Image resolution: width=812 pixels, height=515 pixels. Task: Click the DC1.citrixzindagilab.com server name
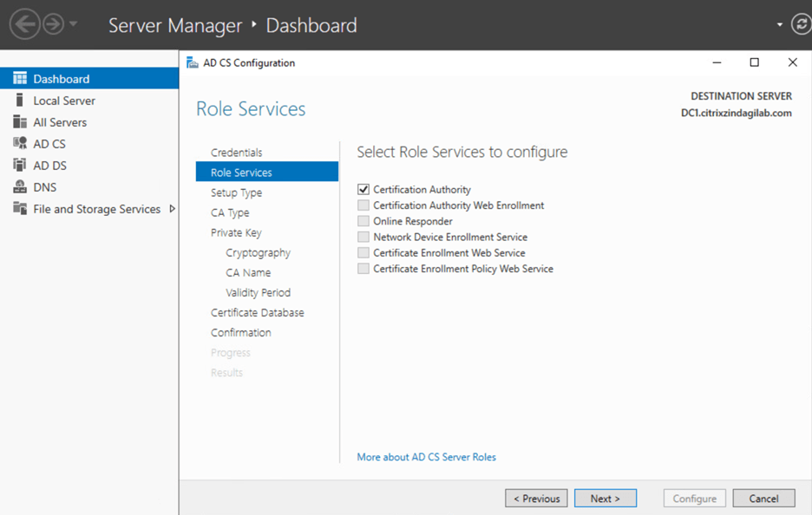point(736,113)
